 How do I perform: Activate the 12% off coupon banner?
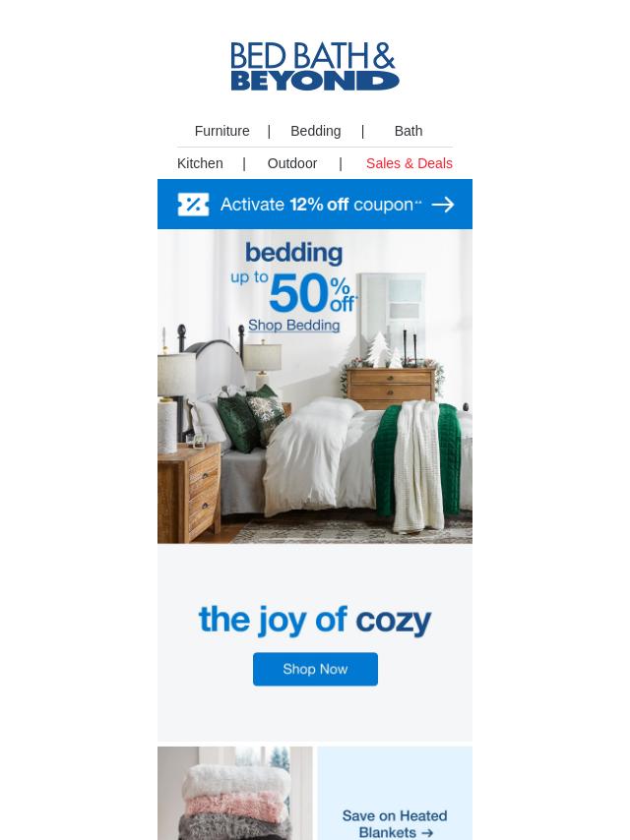[315, 205]
